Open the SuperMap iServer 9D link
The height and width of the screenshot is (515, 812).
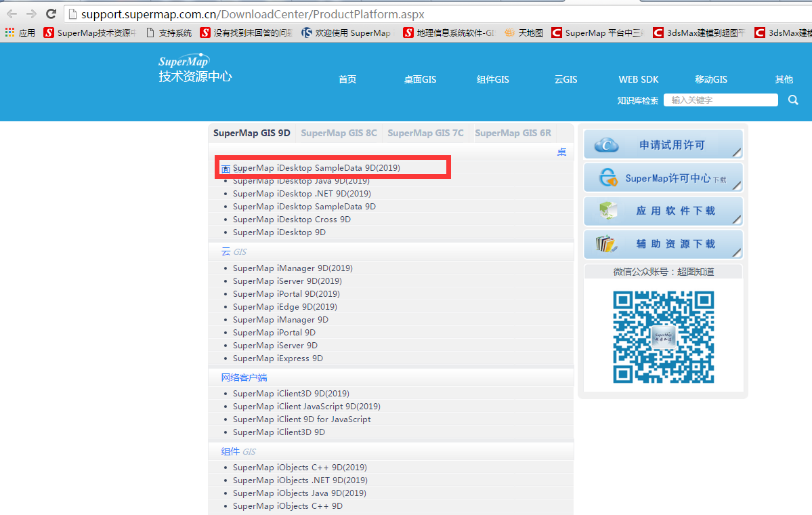tap(275, 346)
